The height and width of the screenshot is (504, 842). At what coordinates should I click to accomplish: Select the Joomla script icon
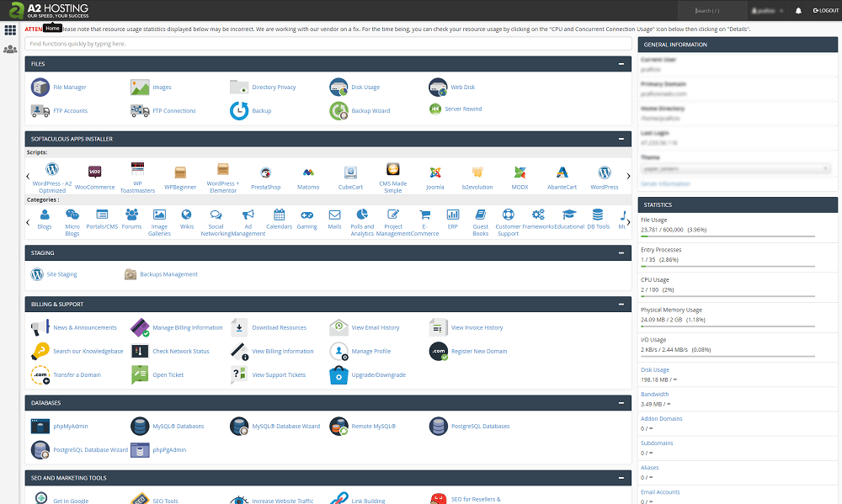[435, 172]
